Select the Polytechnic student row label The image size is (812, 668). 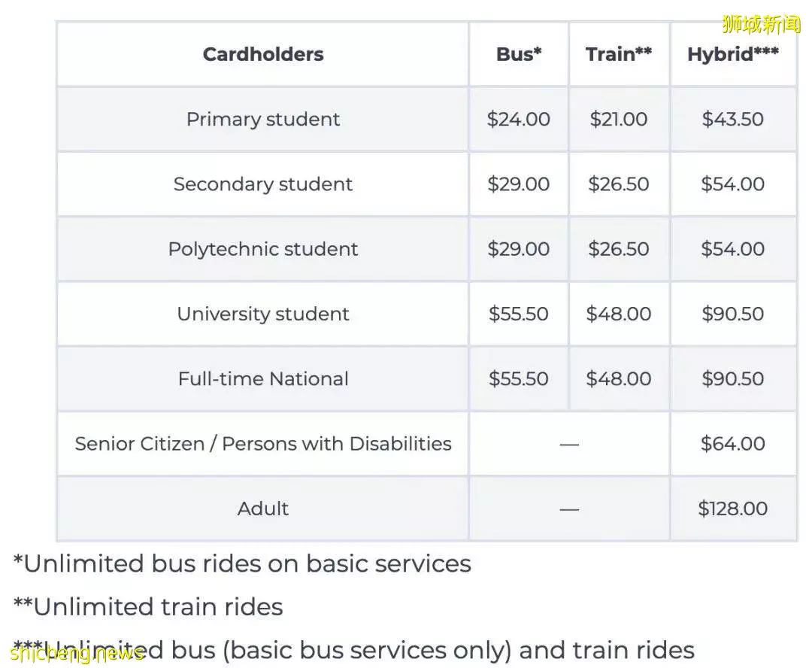tap(263, 249)
